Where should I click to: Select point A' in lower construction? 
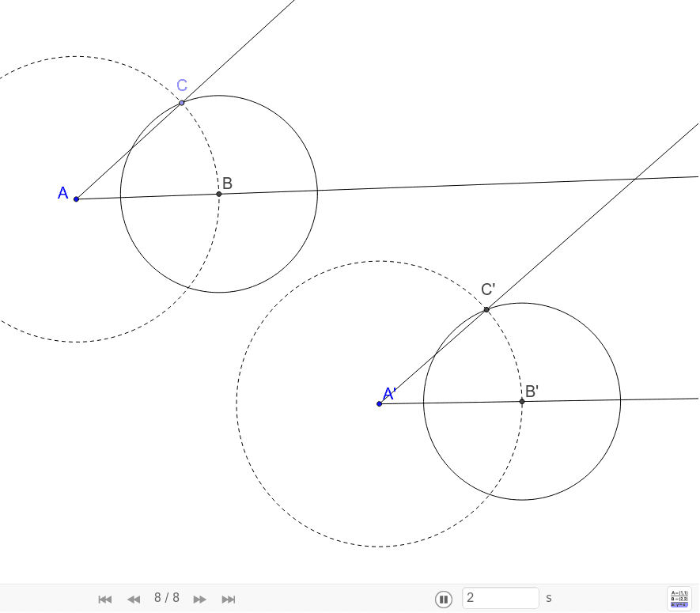point(379,403)
